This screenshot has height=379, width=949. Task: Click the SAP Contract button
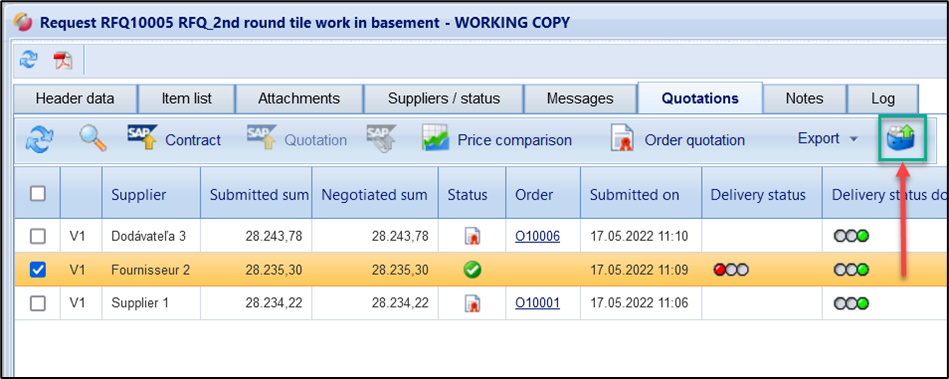point(174,140)
